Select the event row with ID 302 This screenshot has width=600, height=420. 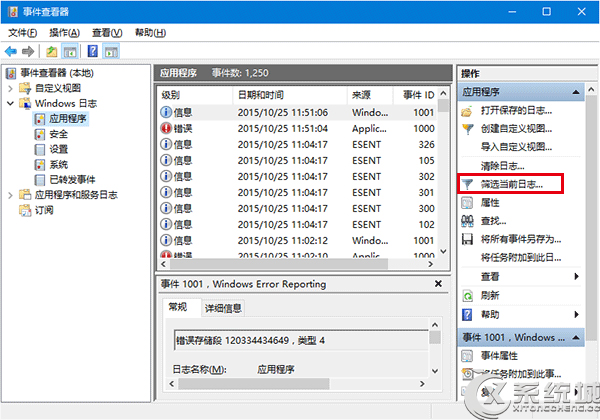[297, 177]
